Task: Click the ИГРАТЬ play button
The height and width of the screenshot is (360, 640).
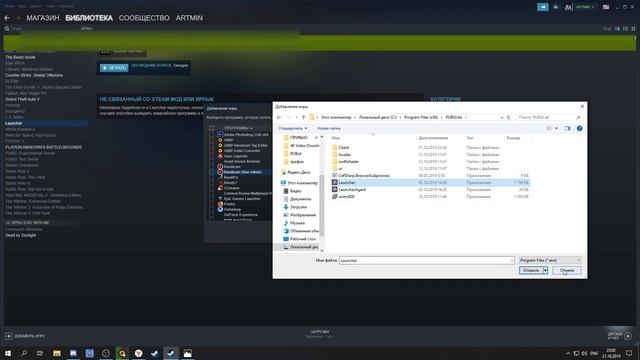Action: pos(114,68)
